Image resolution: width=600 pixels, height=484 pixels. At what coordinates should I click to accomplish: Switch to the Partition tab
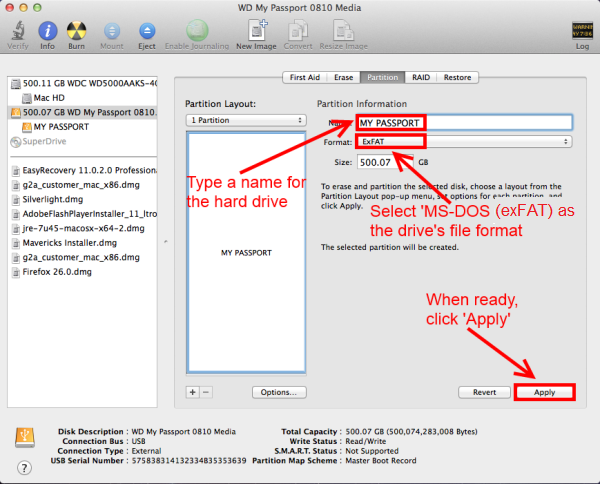383,77
